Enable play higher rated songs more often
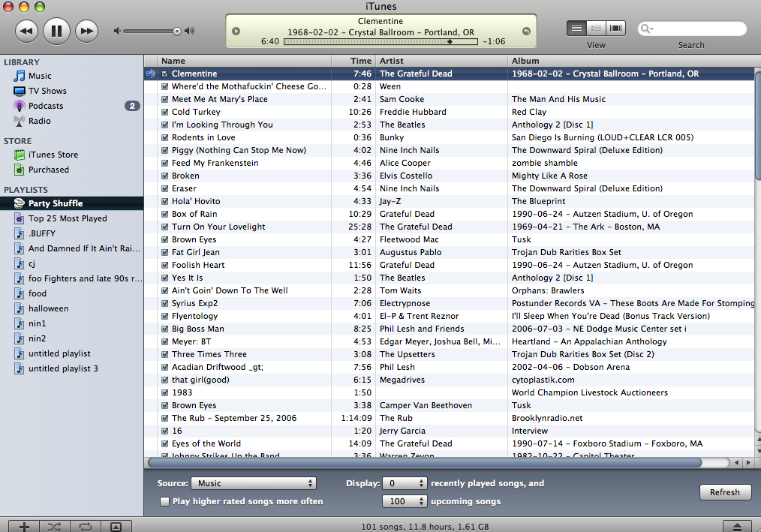761x532 pixels. (x=164, y=501)
